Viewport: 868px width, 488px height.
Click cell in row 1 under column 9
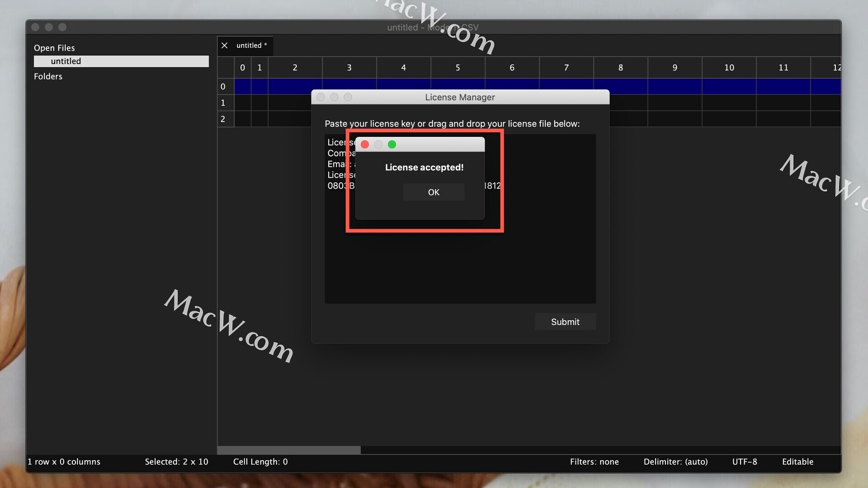click(x=675, y=103)
